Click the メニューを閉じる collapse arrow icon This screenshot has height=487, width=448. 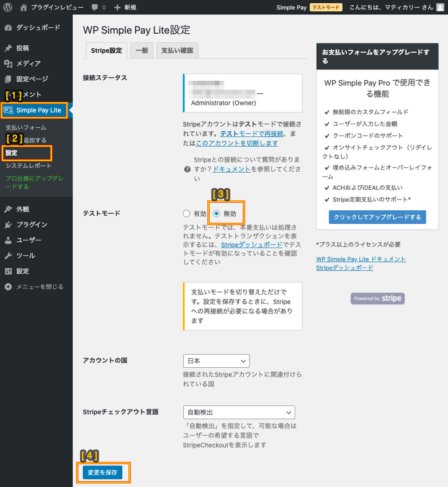click(x=9, y=287)
